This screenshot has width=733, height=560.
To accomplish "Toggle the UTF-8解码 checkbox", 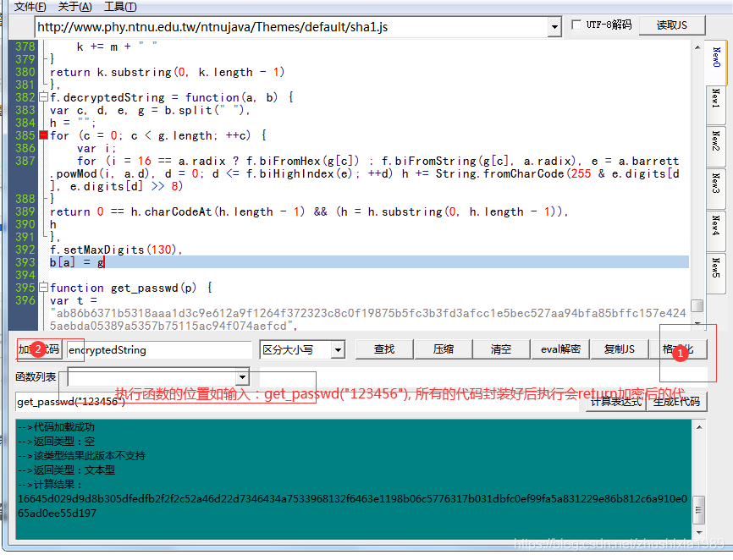I will click(577, 25).
